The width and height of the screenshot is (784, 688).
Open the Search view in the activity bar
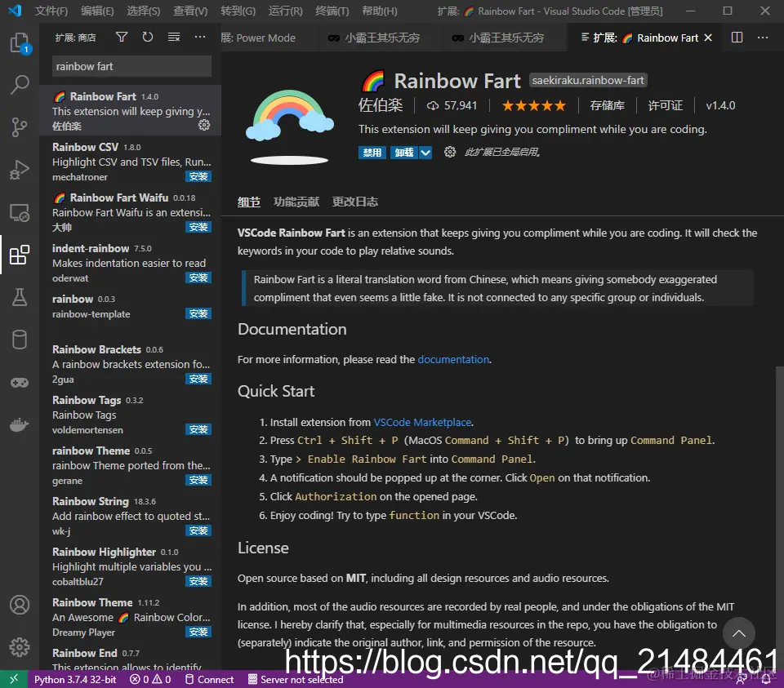20,84
